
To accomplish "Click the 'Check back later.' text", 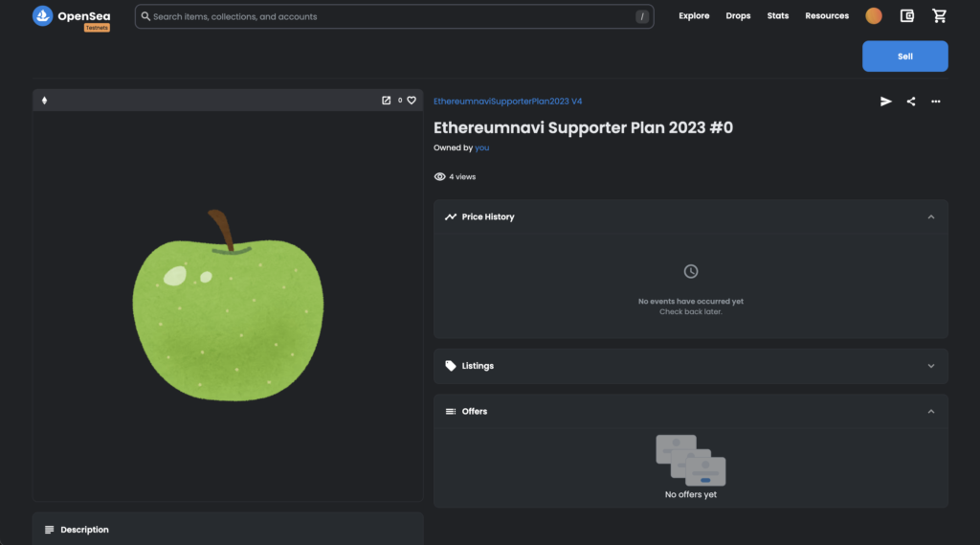I will coord(691,311).
